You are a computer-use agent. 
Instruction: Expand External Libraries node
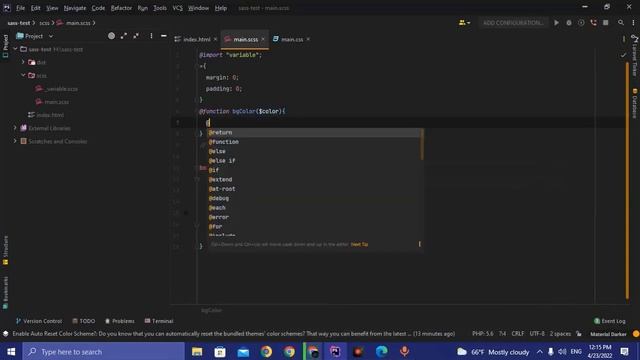(x=16, y=128)
